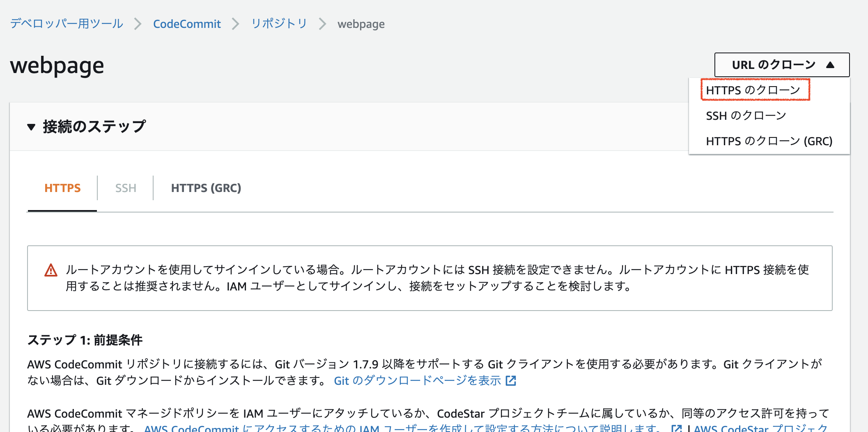Click the ステップ 1: 前提条件 heading

tap(85, 340)
